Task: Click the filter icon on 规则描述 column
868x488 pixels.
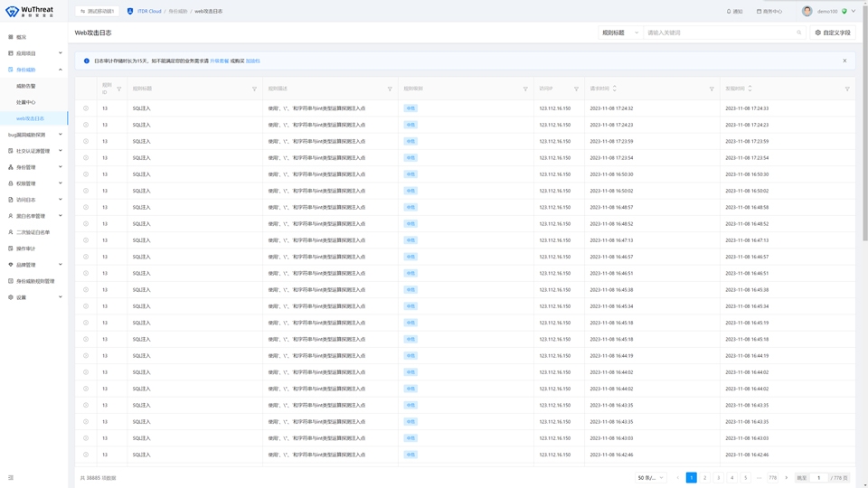Action: [390, 89]
